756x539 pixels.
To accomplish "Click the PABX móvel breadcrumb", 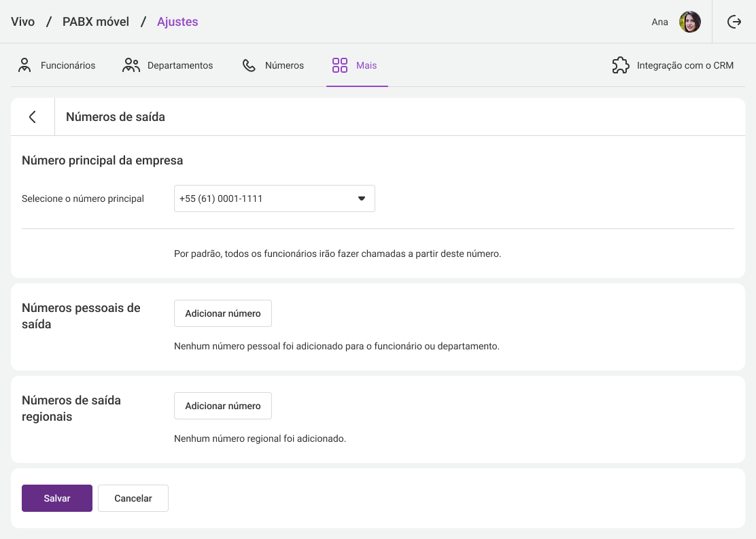I will [x=96, y=22].
